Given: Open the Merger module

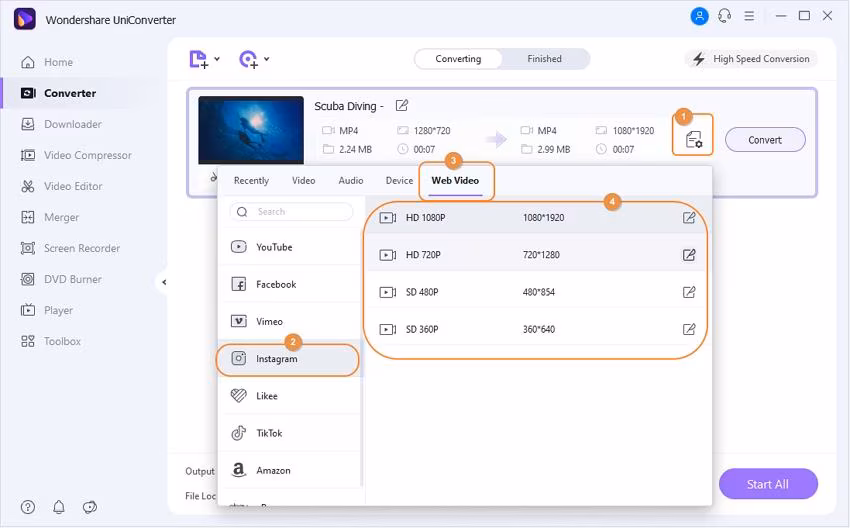Looking at the screenshot, I should tap(49, 217).
